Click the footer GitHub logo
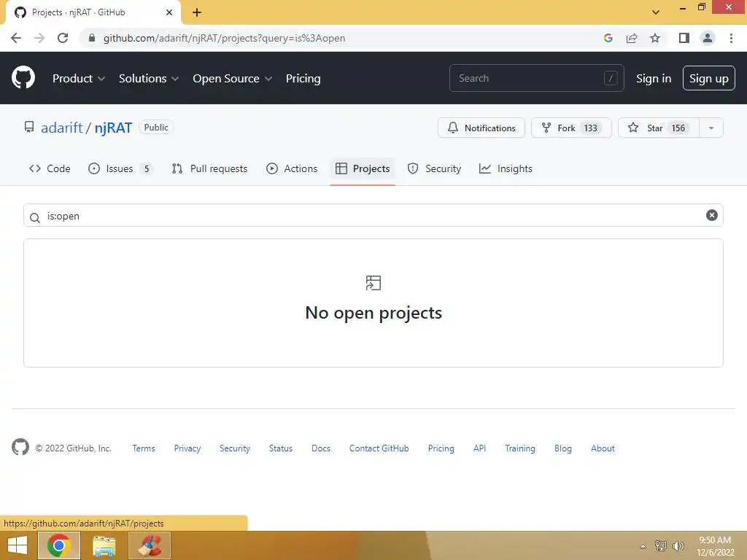Image resolution: width=747 pixels, height=560 pixels. tap(20, 447)
